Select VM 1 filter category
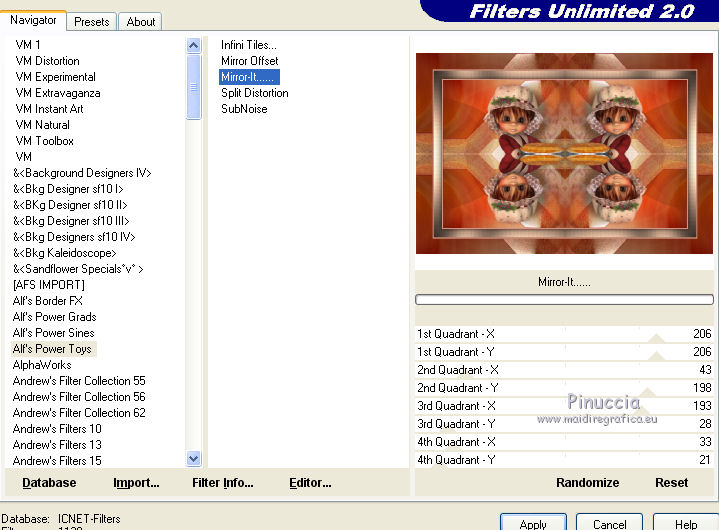 pos(28,44)
